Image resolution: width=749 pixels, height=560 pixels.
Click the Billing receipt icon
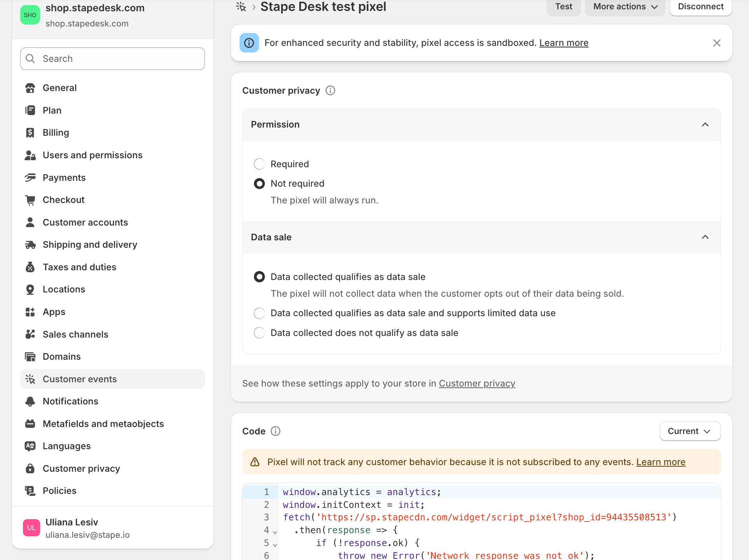point(30,133)
